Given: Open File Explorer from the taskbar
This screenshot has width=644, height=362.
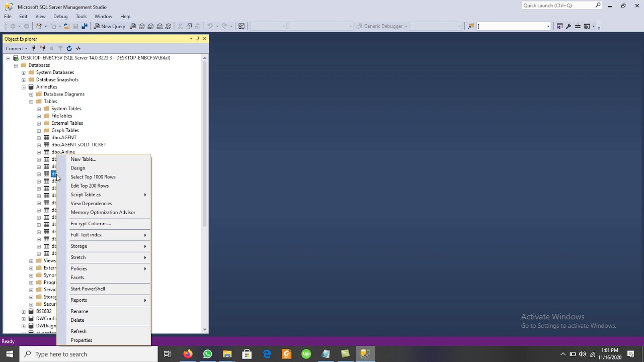Looking at the screenshot, I should (x=227, y=354).
